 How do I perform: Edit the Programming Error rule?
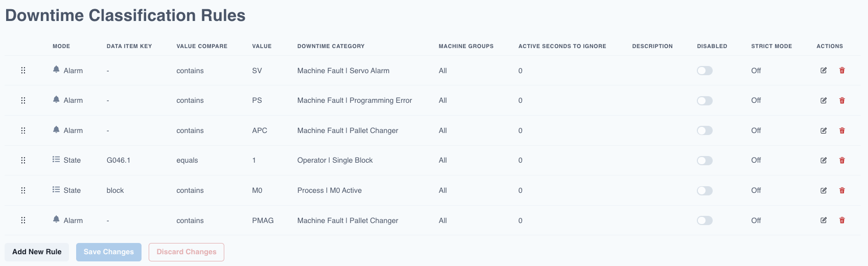[824, 100]
